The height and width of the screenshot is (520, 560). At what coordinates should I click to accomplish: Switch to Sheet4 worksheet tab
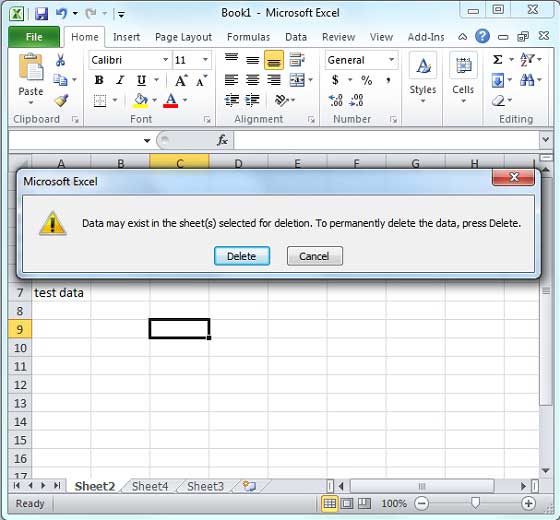pyautogui.click(x=150, y=486)
